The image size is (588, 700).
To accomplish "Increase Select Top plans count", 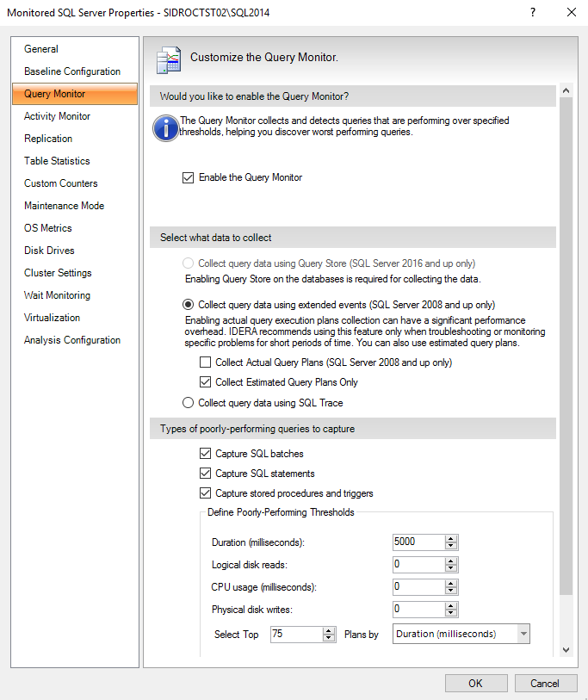I will pos(329,631).
